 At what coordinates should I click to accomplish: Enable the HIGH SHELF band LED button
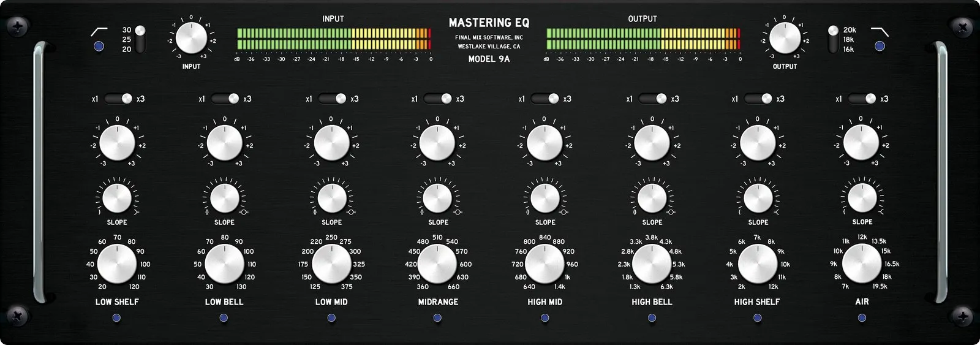pyautogui.click(x=758, y=317)
